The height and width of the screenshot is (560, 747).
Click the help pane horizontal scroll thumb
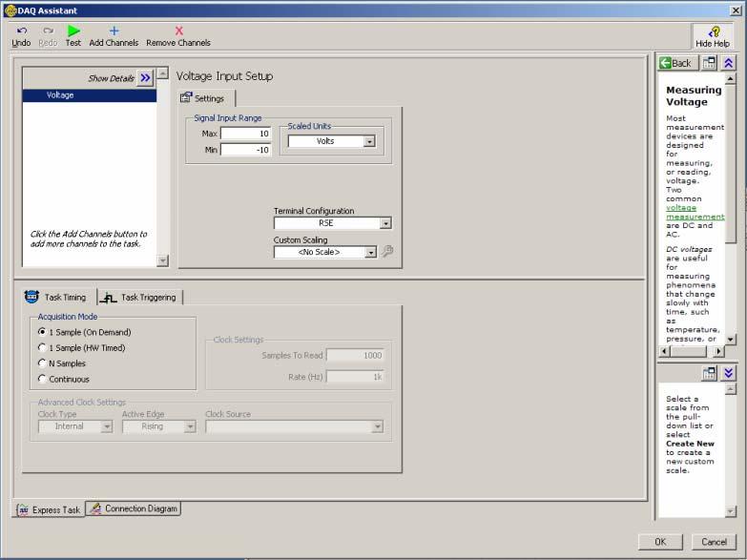point(689,351)
